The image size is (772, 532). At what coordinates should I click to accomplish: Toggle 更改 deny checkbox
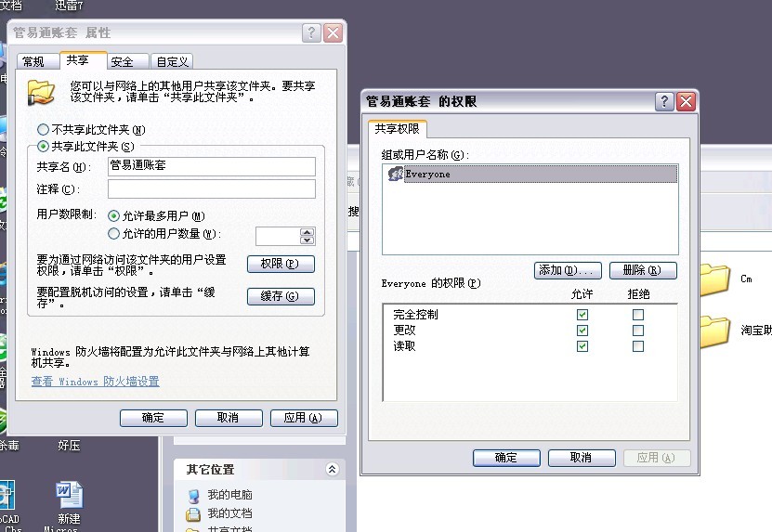pos(638,331)
